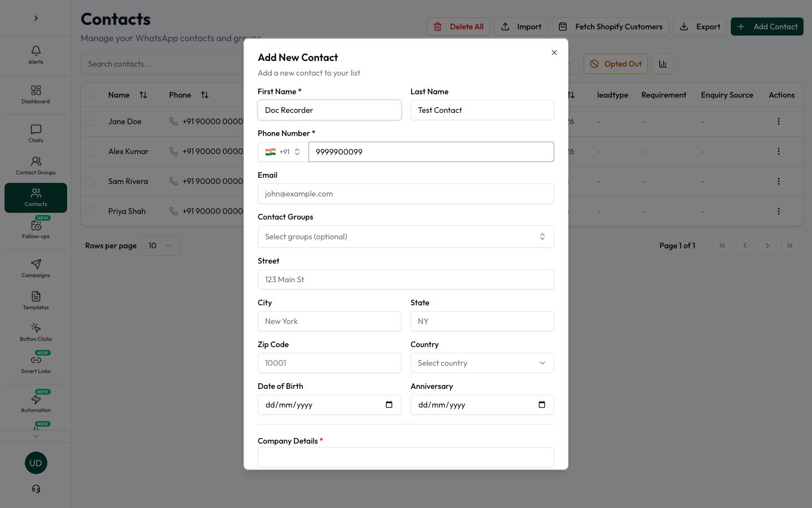Open Chats from the sidebar
Screen dimensions: 812x508
(x=36, y=133)
